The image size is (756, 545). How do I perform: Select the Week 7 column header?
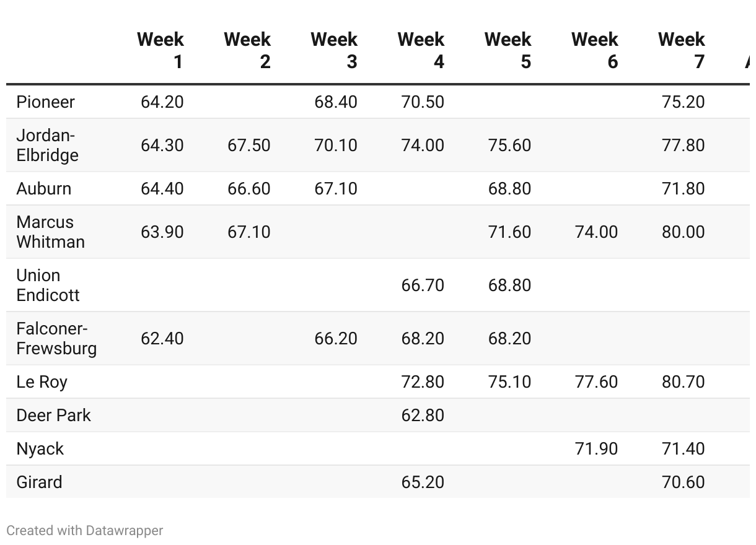[x=681, y=50]
